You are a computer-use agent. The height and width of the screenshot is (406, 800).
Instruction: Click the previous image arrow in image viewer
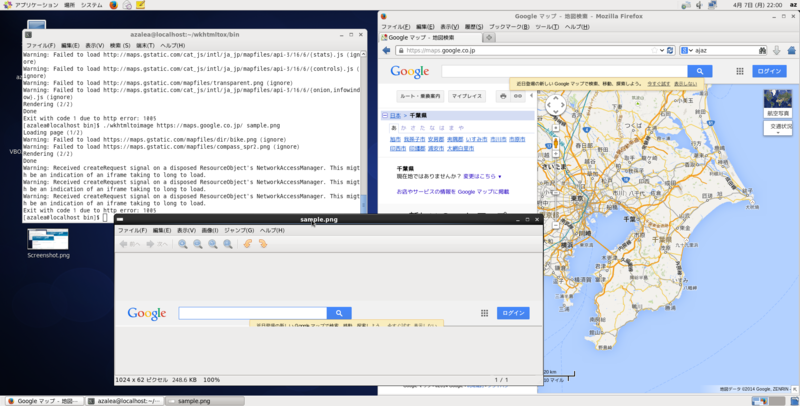point(130,244)
